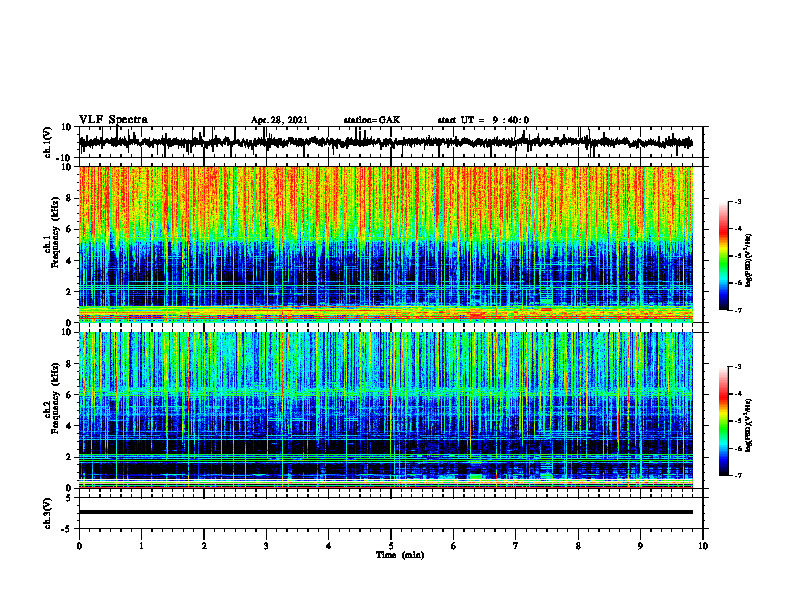The width and height of the screenshot is (792, 612).
Task: Click the "-3" label on ch.1 color bar
Action: click(x=738, y=201)
